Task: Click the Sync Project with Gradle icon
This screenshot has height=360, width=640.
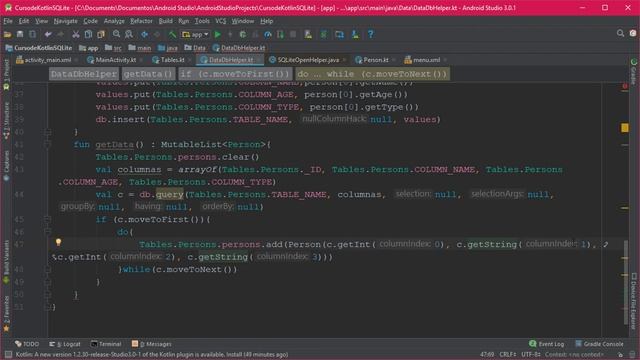Action: pos(324,35)
